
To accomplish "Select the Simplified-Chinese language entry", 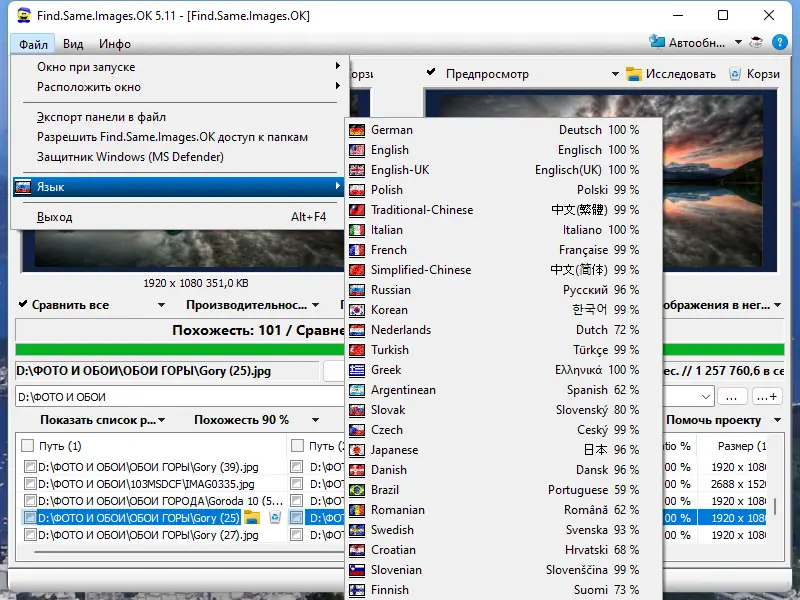I will point(504,270).
